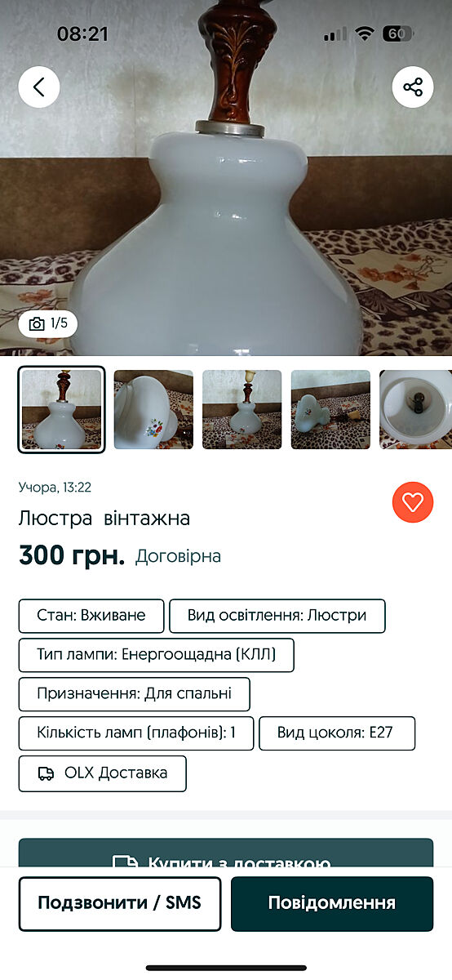Tap the Купити з доставкою button
The height and width of the screenshot is (980, 452).
tap(226, 853)
